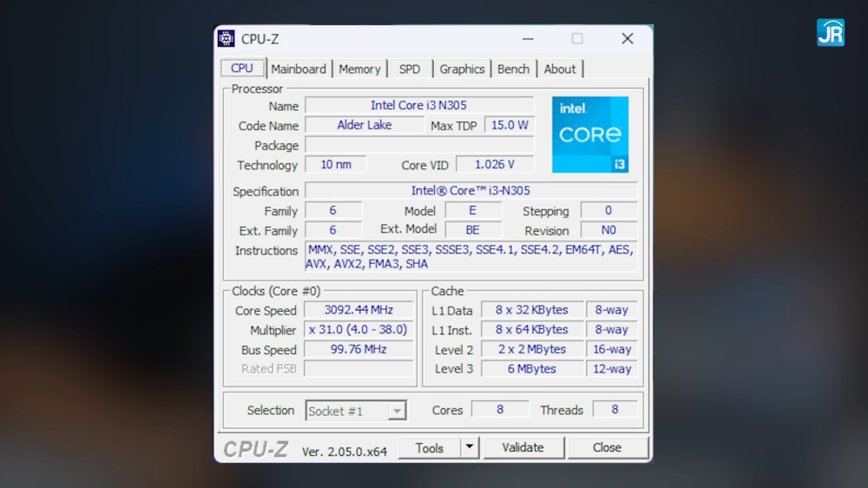
Task: Click the L1 Inst. 8-way associativity field
Action: tap(612, 330)
